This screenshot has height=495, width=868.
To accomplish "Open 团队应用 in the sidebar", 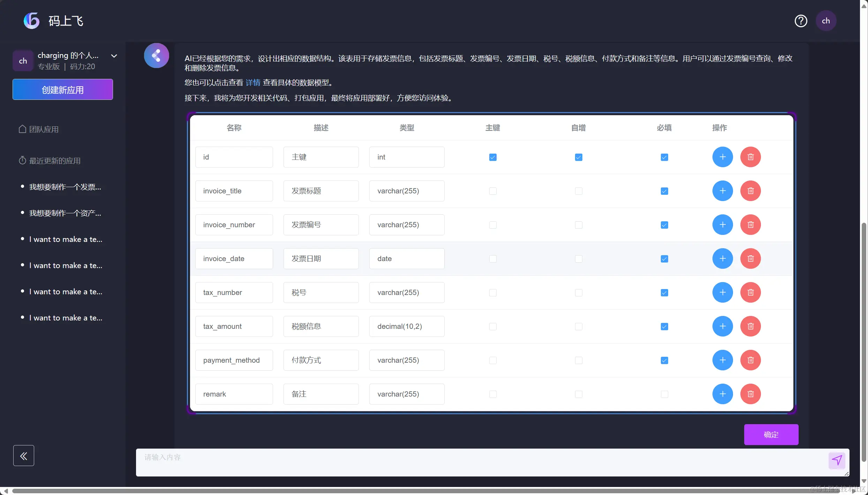I will coord(44,130).
